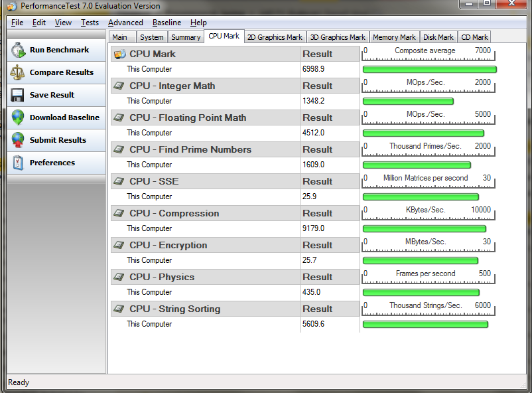532x393 pixels.
Task: Click the Find Prime Numbers result 1609.0
Action: click(313, 165)
